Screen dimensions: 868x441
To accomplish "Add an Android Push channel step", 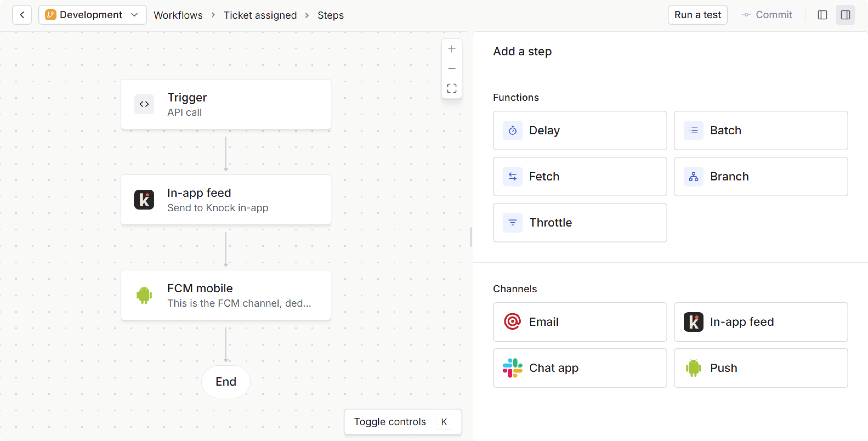I will pos(761,368).
